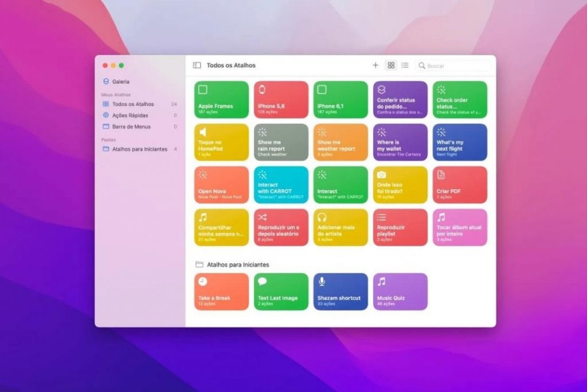This screenshot has height=392, width=587.
Task: Run the Shazam shortcut with the microphone icon
Action: [x=340, y=291]
